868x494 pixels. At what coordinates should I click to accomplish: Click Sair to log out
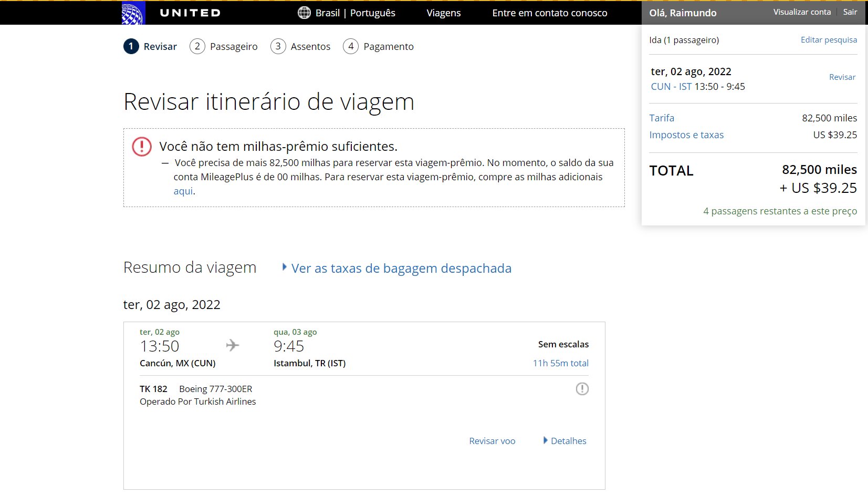point(850,12)
